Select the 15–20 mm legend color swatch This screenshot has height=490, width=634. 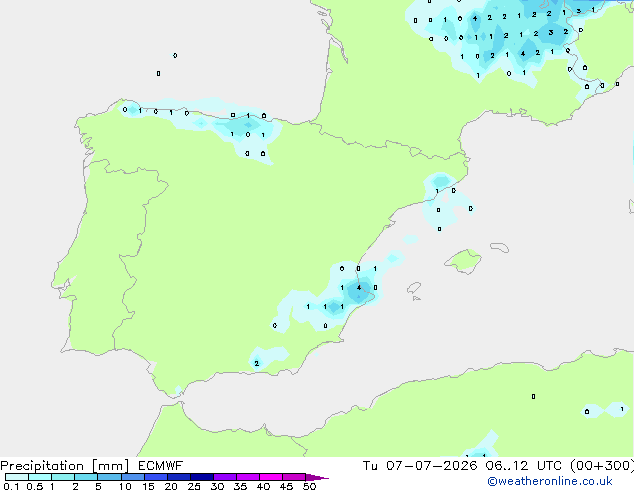coord(155,477)
